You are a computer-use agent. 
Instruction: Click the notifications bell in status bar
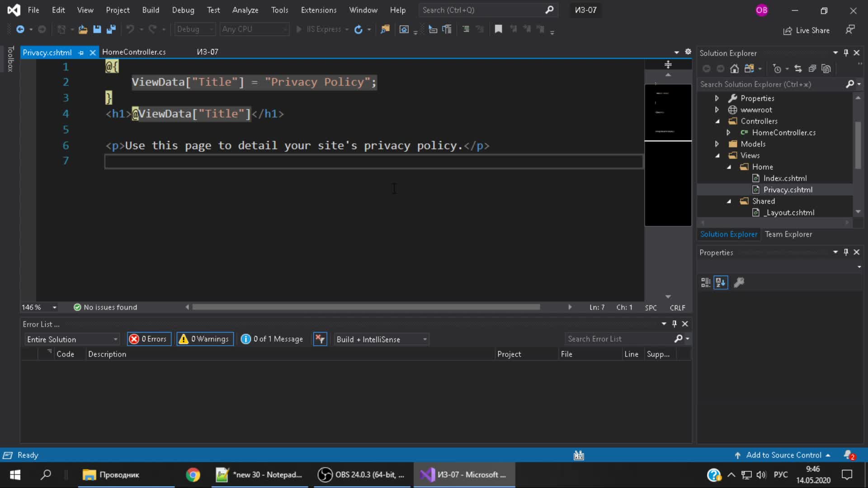click(849, 455)
